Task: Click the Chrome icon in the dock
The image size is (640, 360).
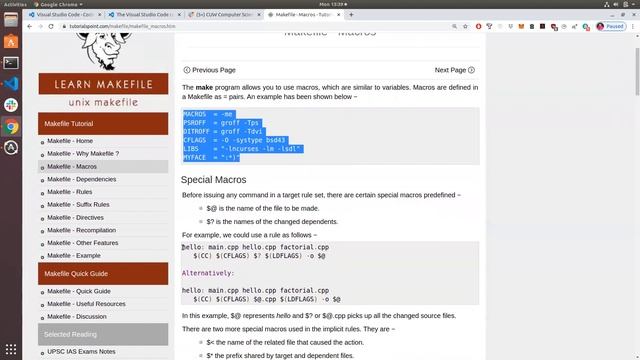Action: pyautogui.click(x=11, y=127)
